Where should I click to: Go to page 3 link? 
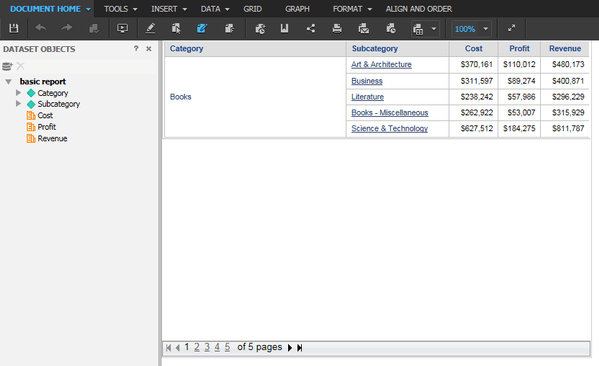(207, 347)
